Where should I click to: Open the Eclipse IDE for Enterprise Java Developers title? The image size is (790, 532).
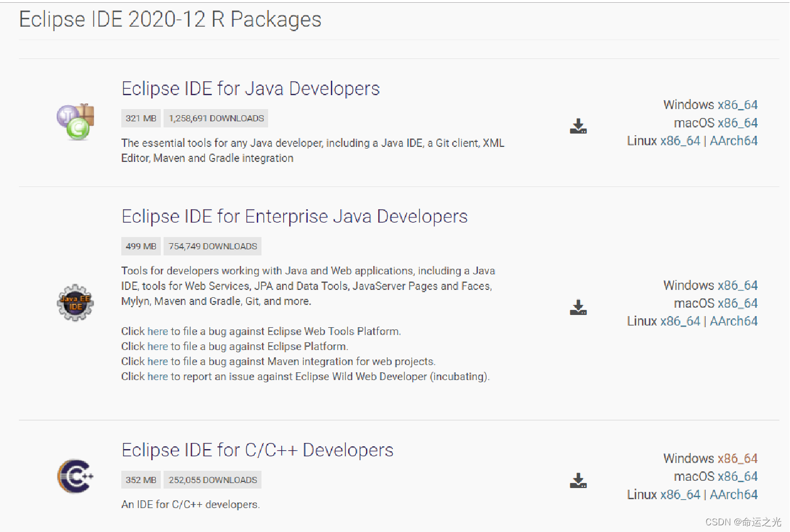coord(294,216)
